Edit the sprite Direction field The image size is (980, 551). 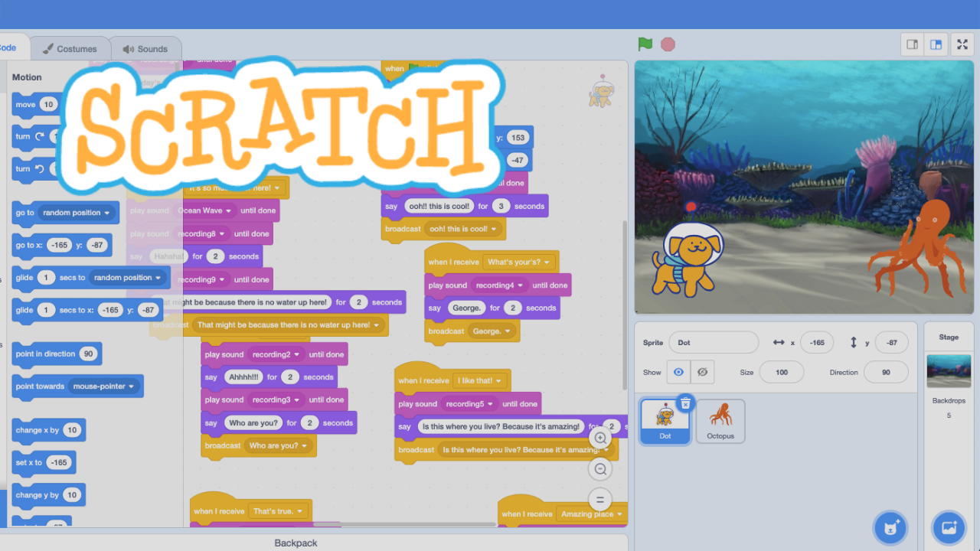[886, 372]
